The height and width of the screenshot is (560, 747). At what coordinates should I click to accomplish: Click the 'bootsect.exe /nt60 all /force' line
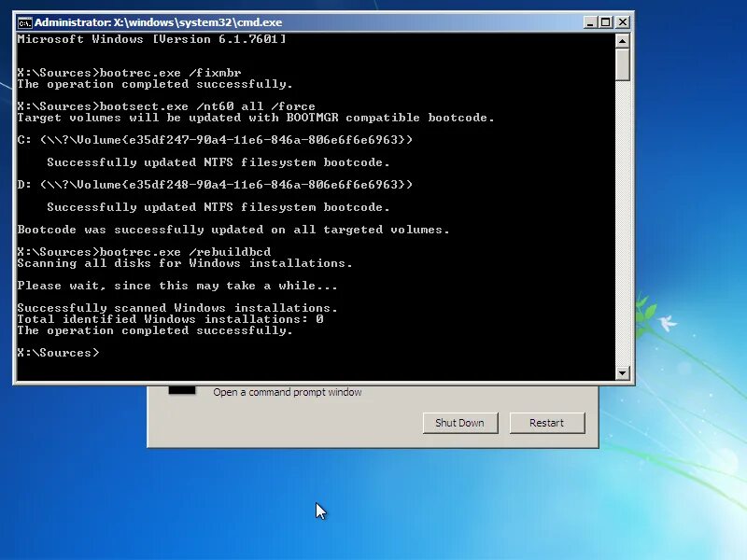(166, 106)
